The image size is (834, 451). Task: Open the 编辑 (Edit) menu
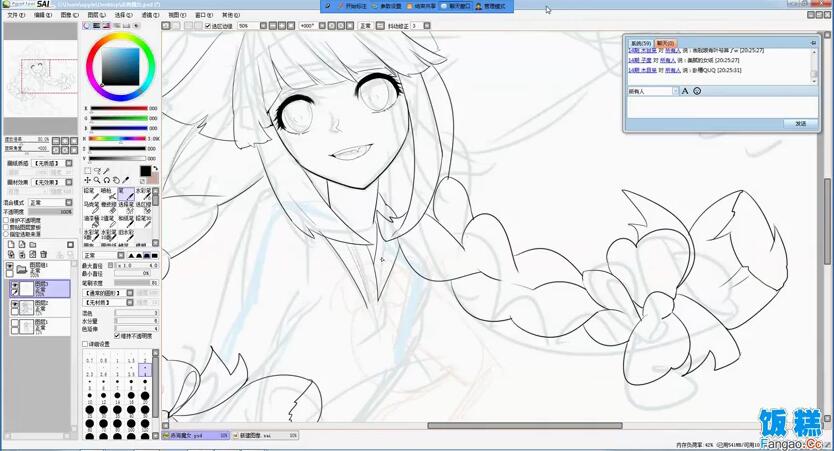tap(43, 15)
